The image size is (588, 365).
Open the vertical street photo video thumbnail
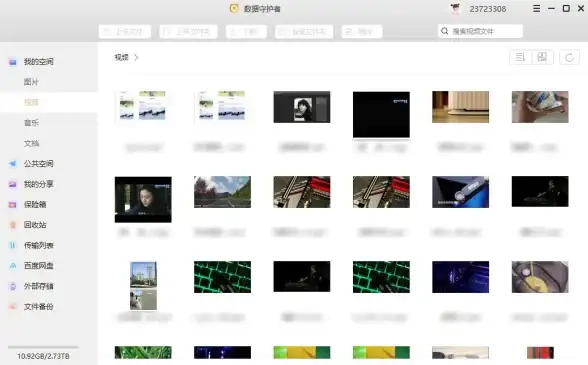tap(143, 285)
